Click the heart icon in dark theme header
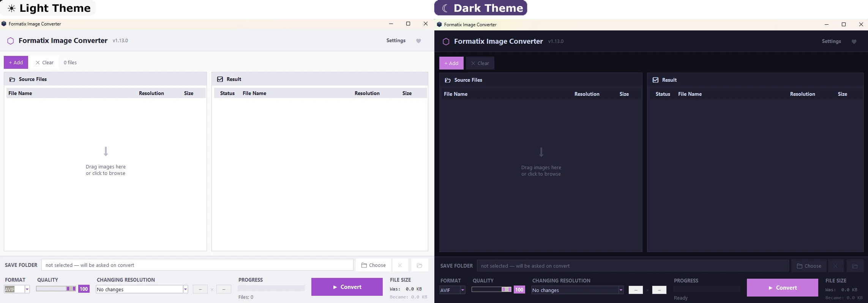868x303 pixels. pyautogui.click(x=854, y=42)
